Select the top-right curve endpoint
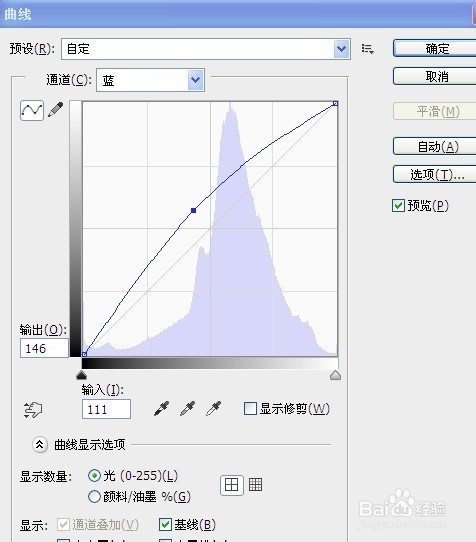The height and width of the screenshot is (542, 476). [335, 103]
